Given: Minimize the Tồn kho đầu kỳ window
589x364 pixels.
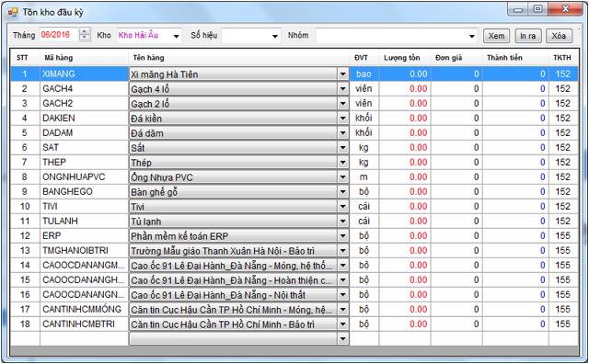Looking at the screenshot, I should coord(518,9).
